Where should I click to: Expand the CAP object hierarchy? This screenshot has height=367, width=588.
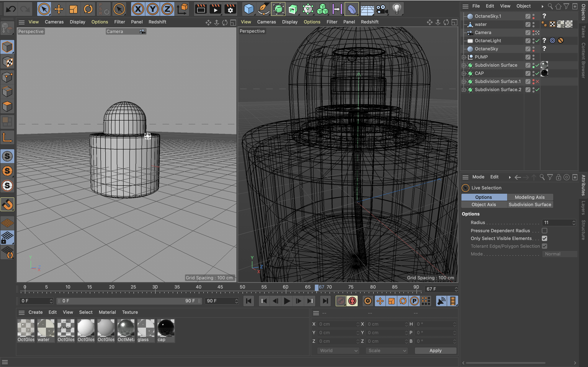coord(464,73)
